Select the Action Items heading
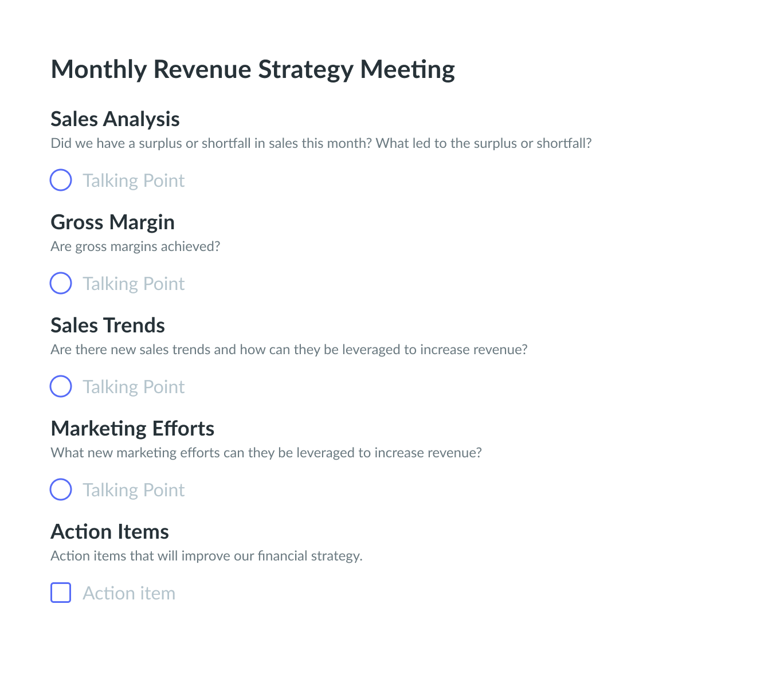The width and height of the screenshot is (784, 690). [x=109, y=532]
